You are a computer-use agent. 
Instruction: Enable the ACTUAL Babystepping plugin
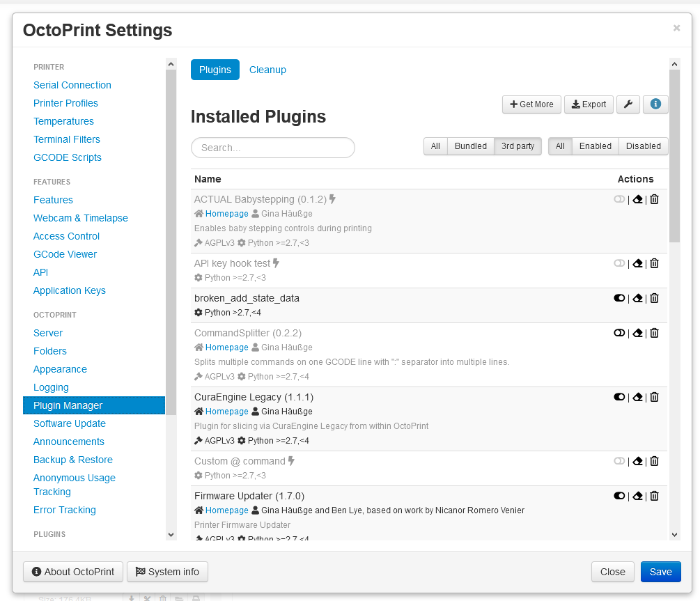tap(619, 199)
